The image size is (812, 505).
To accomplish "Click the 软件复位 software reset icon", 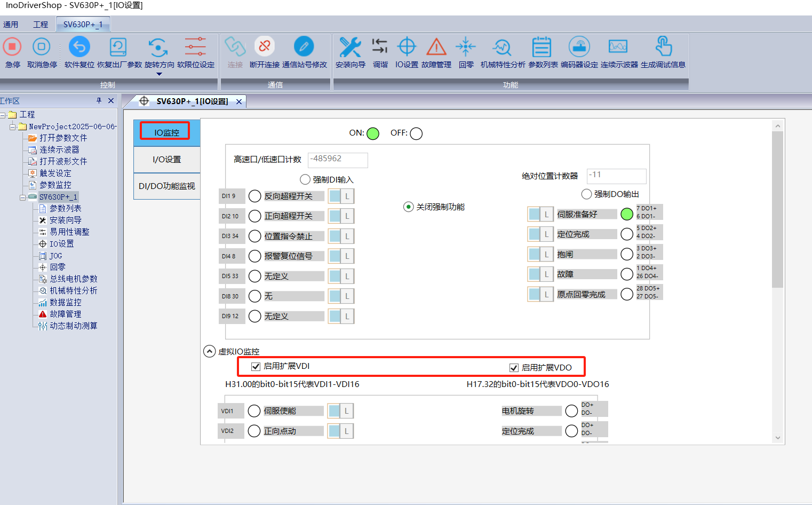I will [x=79, y=48].
